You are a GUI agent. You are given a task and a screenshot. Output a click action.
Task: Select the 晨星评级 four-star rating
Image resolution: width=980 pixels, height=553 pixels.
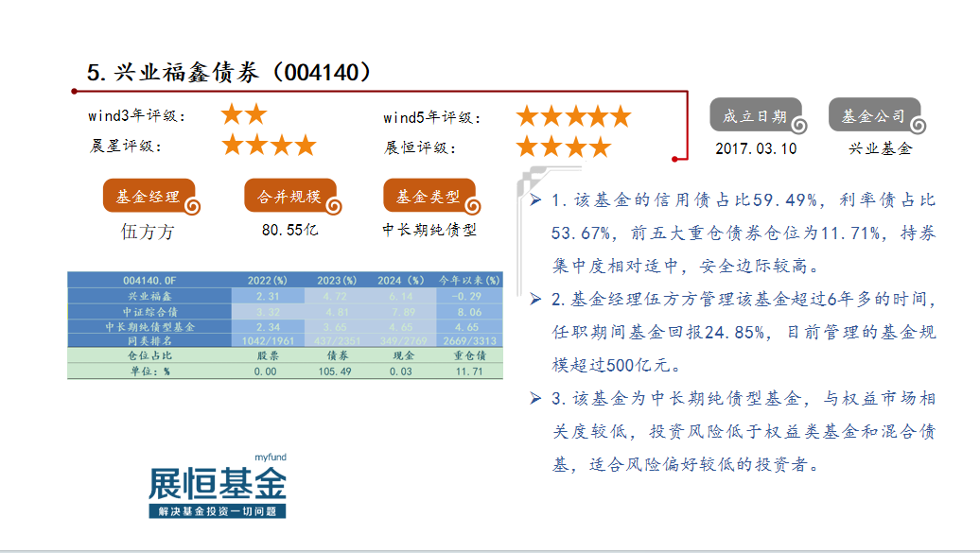click(x=269, y=146)
